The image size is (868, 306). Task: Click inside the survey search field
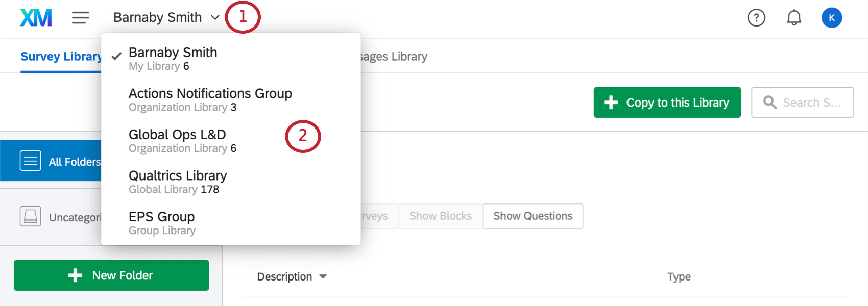(x=812, y=103)
